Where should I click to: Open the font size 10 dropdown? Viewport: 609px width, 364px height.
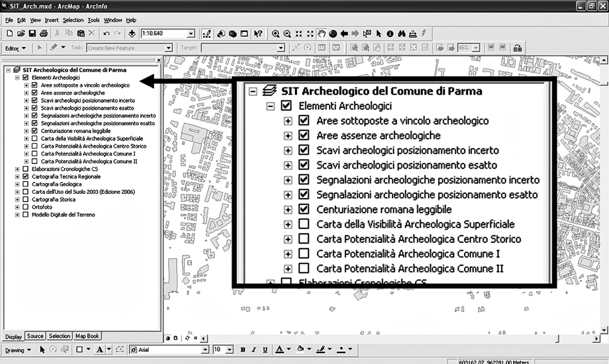[229, 350]
